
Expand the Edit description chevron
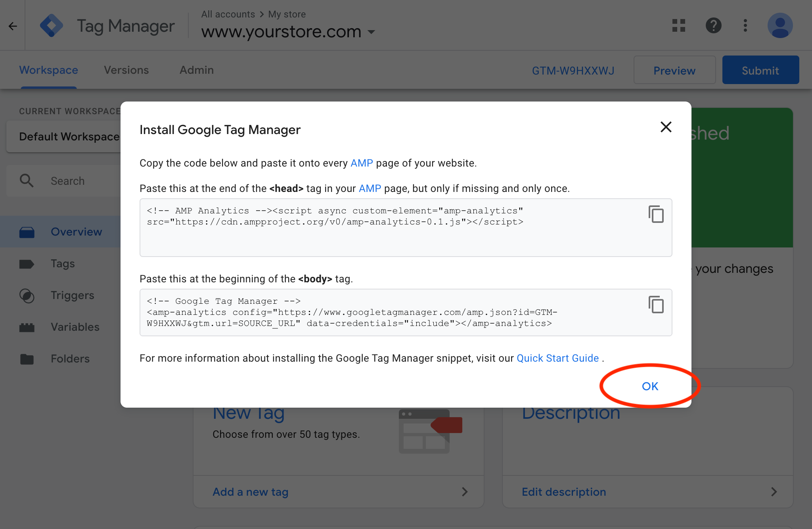click(774, 492)
